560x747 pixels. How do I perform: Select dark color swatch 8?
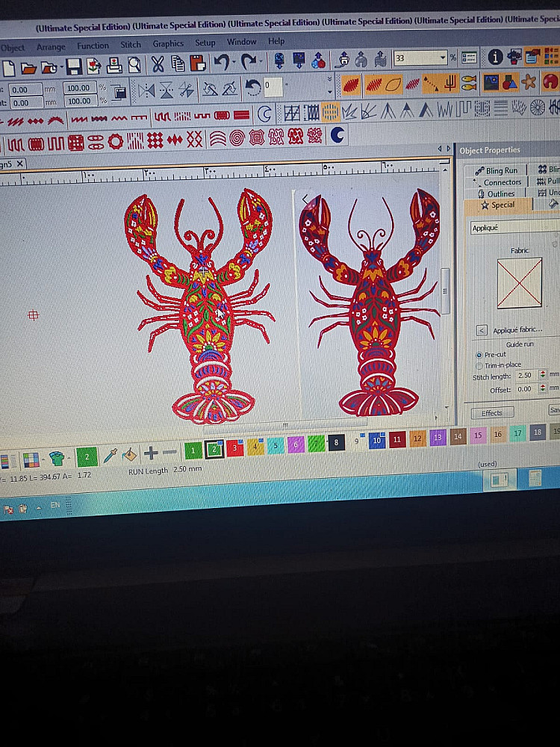[336, 443]
